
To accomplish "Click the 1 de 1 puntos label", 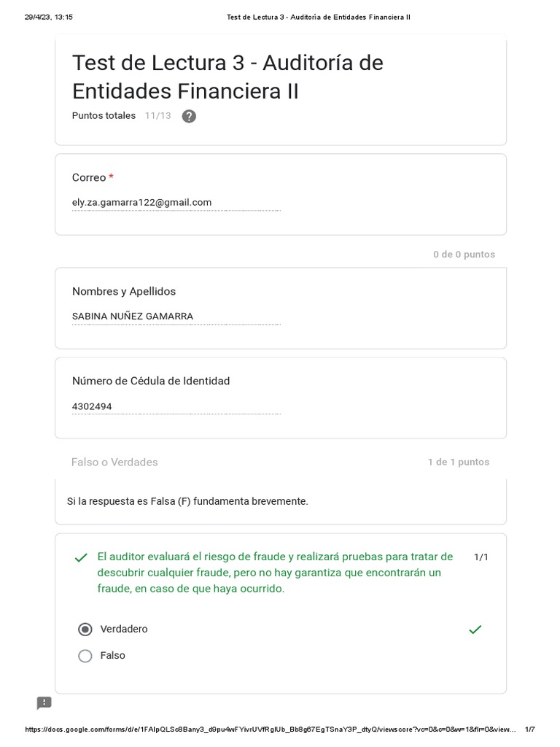I will (459, 462).
